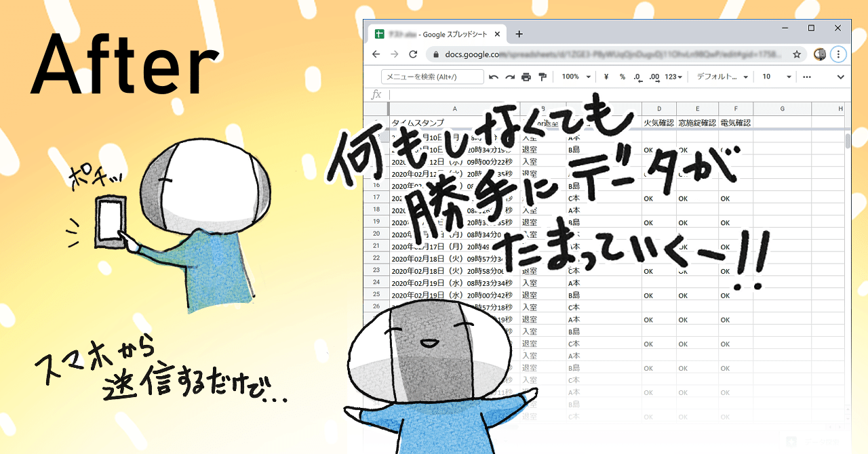The image size is (868, 454).
Task: Click the 火気確認 header cell
Action: pos(659,123)
